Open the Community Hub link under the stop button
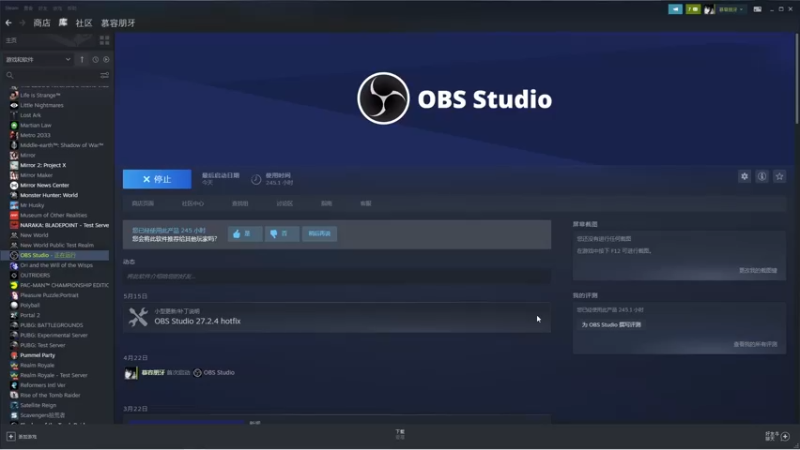Image resolution: width=800 pixels, height=450 pixels. click(192, 204)
